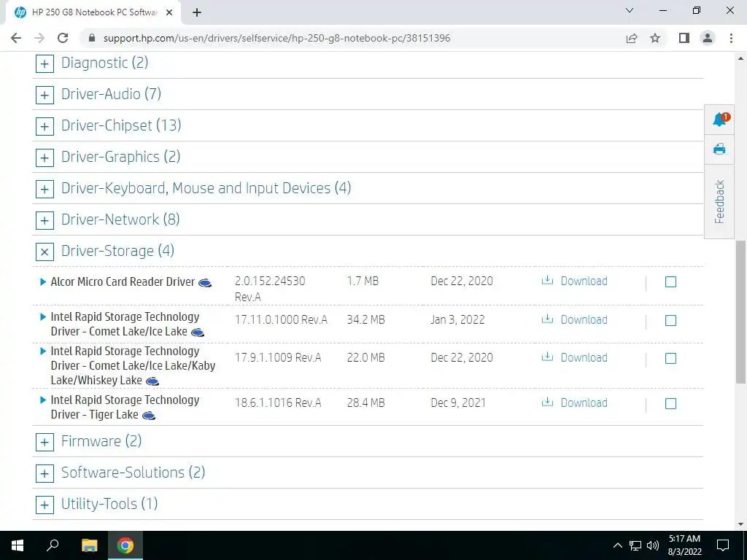The height and width of the screenshot is (560, 747).
Task: Click download icon for 17.9.1.1009 driver
Action: pos(547,357)
